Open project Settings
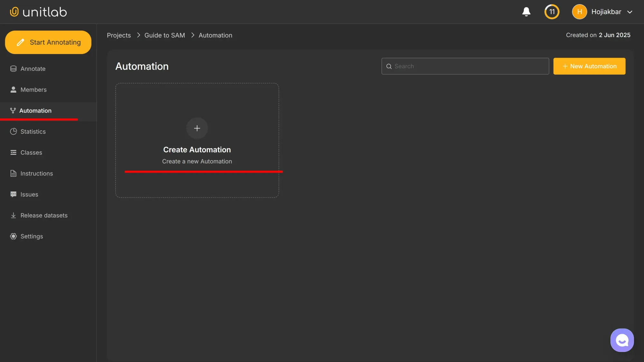 coord(32,236)
